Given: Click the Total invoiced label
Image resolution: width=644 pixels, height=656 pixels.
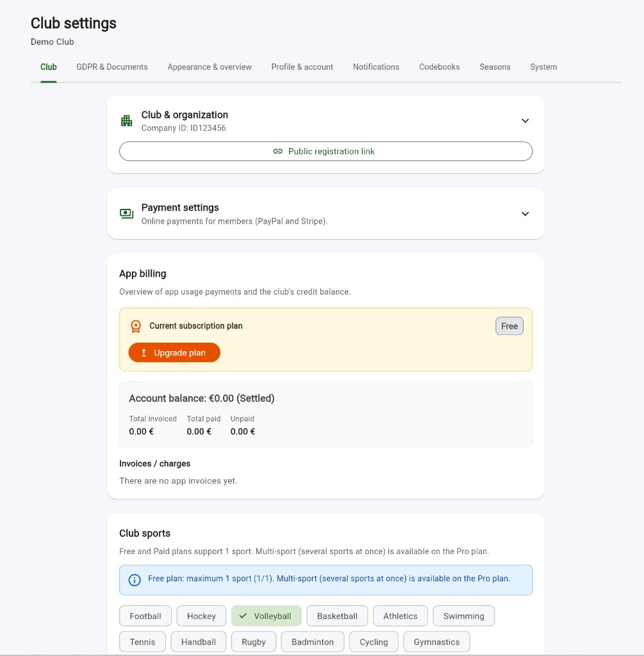Looking at the screenshot, I should click(x=153, y=419).
